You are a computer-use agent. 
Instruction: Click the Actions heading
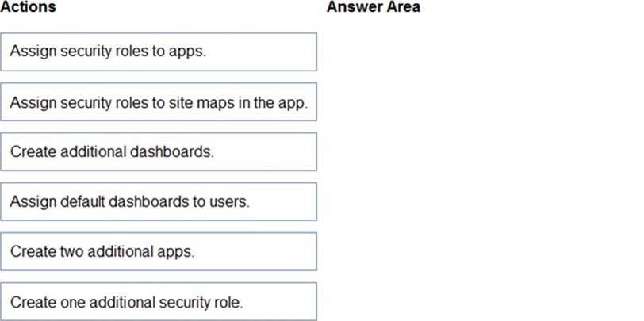tap(28, 7)
